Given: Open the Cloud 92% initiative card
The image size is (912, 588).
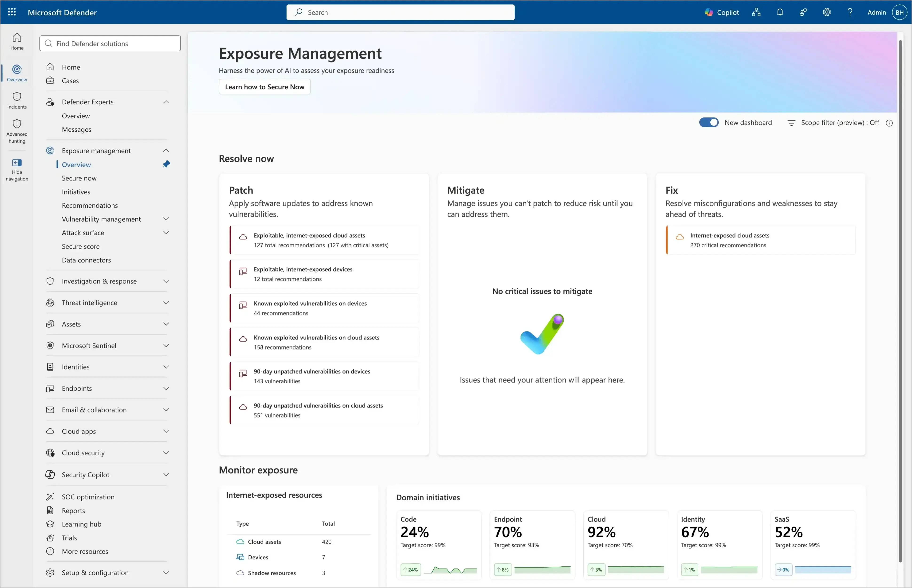Looking at the screenshot, I should [626, 545].
